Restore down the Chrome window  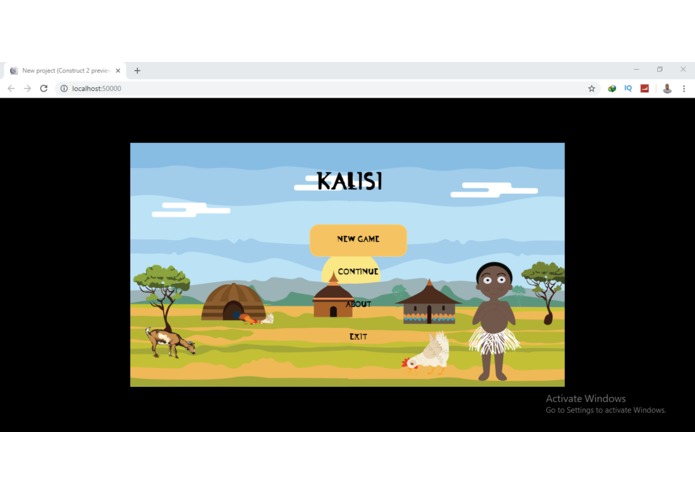[660, 69]
